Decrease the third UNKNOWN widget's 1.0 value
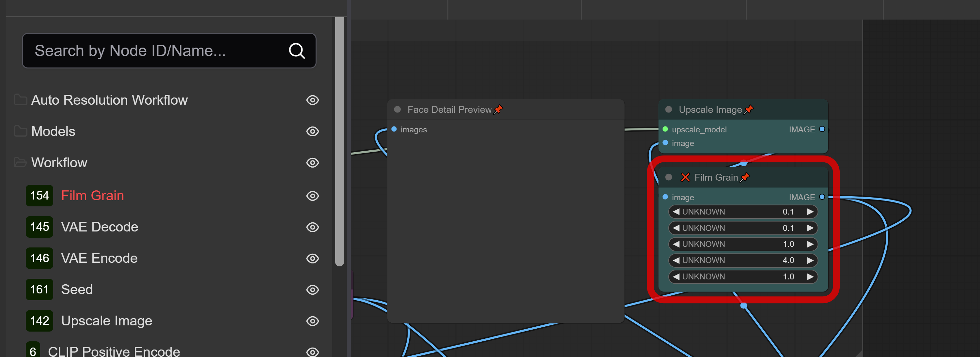The height and width of the screenshot is (357, 980). pyautogui.click(x=676, y=244)
